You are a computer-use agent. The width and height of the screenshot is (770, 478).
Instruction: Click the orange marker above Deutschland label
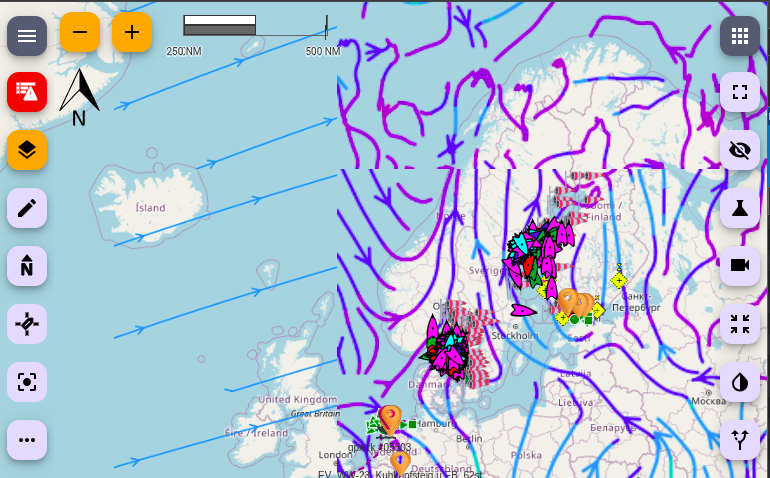(400, 463)
